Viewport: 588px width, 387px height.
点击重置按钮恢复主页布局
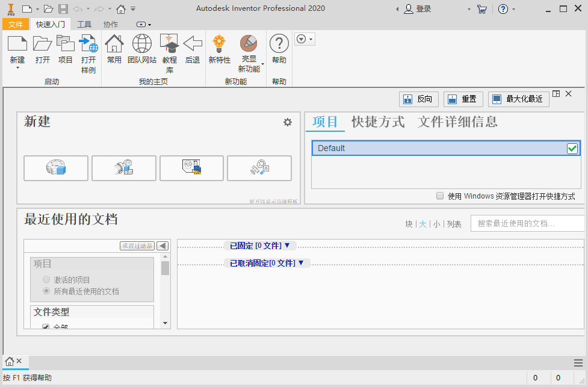463,99
